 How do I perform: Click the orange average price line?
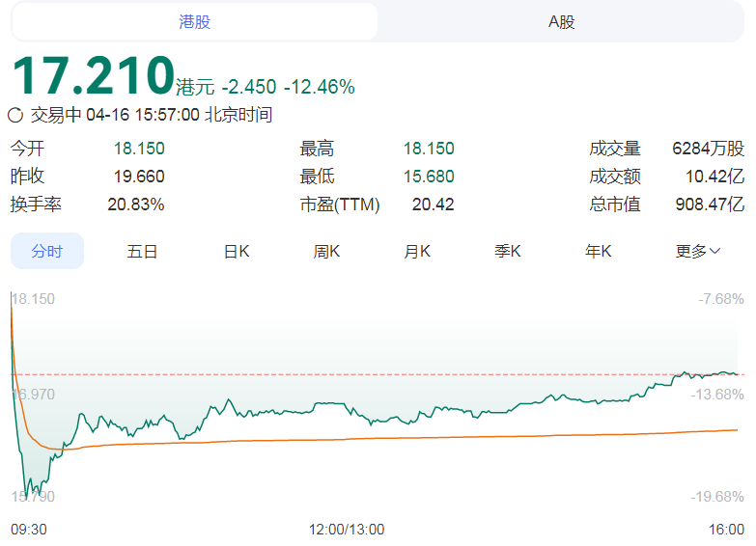[386, 438]
